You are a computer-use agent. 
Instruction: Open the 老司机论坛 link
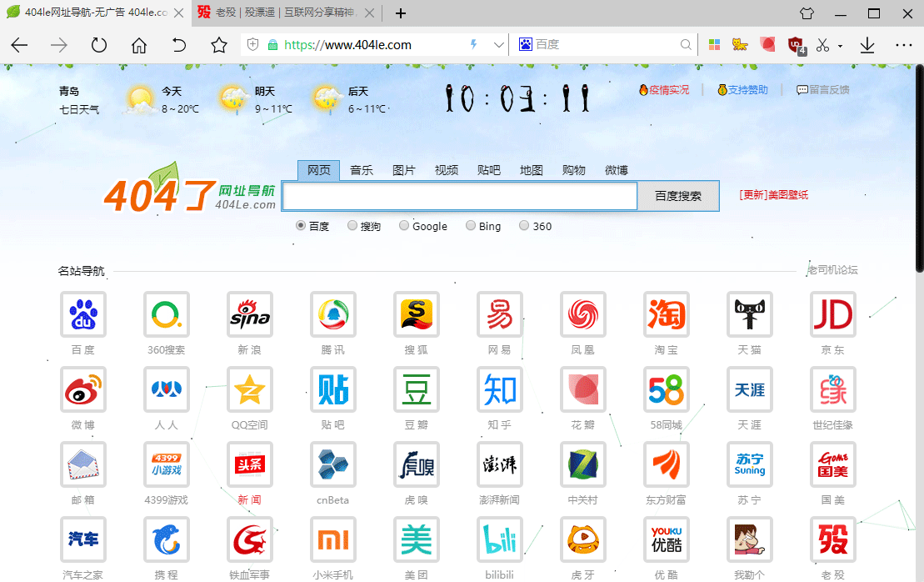pyautogui.click(x=832, y=270)
